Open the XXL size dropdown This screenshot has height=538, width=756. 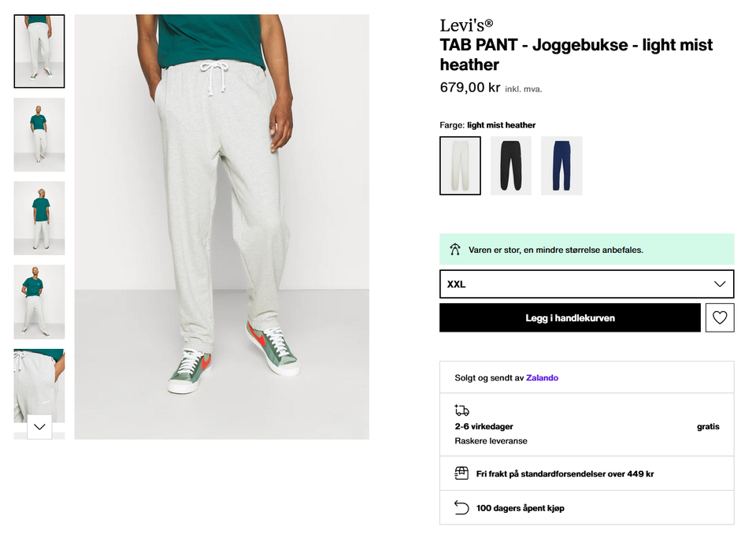click(587, 284)
